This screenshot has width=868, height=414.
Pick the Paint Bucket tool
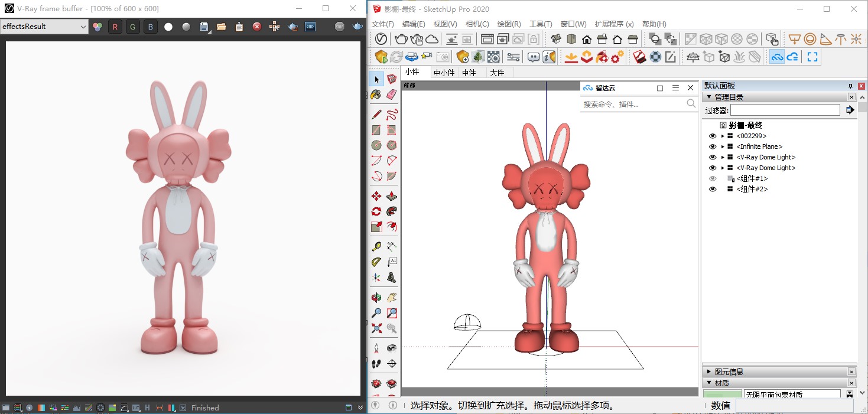pyautogui.click(x=376, y=94)
